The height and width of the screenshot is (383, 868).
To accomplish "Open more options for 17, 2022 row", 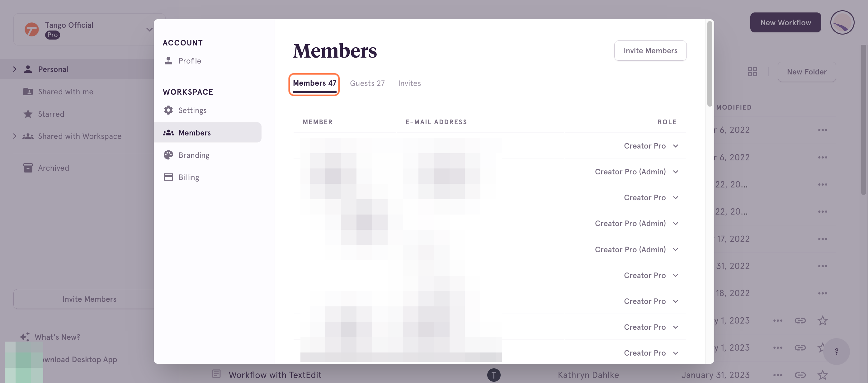I will coord(822,239).
